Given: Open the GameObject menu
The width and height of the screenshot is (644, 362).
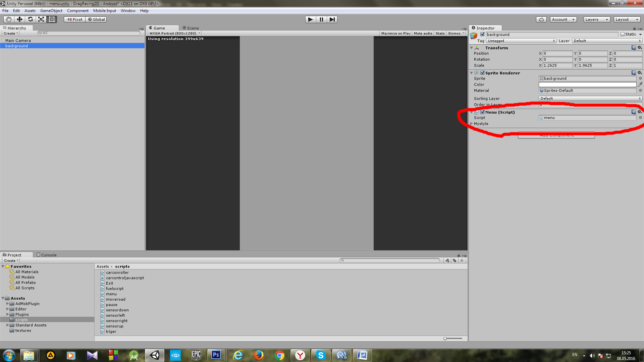Looking at the screenshot, I should click(51, 11).
